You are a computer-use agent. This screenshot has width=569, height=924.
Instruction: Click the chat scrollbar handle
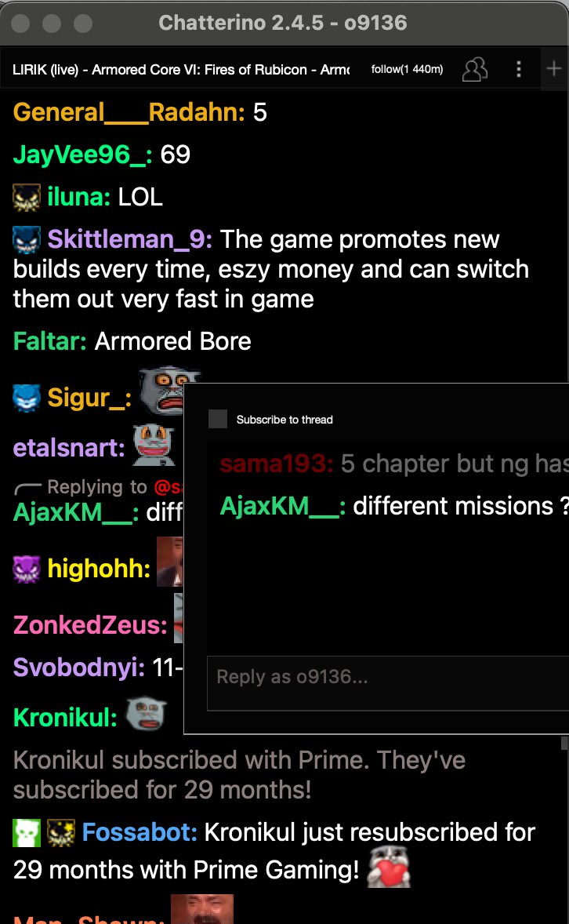click(564, 742)
